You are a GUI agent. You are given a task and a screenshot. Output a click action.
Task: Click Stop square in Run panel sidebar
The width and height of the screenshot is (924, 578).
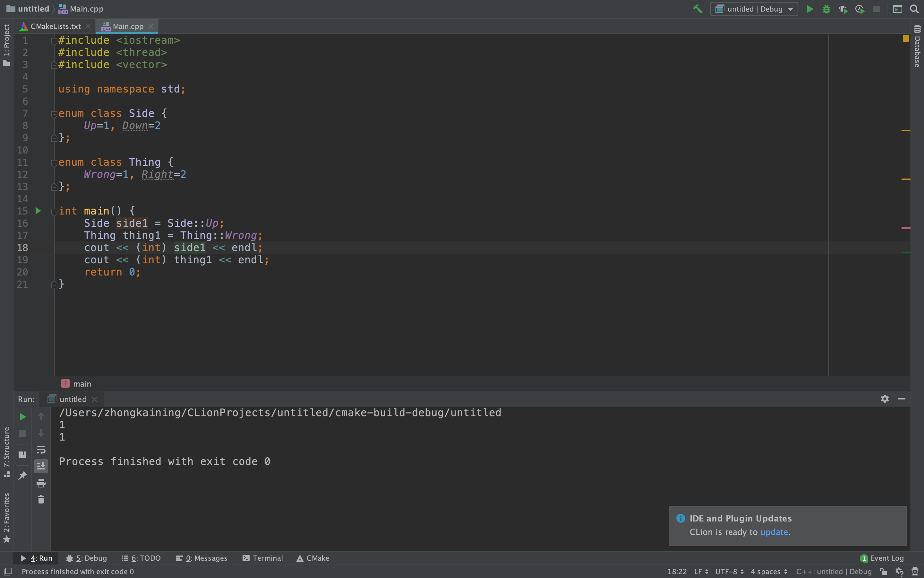[x=22, y=433]
